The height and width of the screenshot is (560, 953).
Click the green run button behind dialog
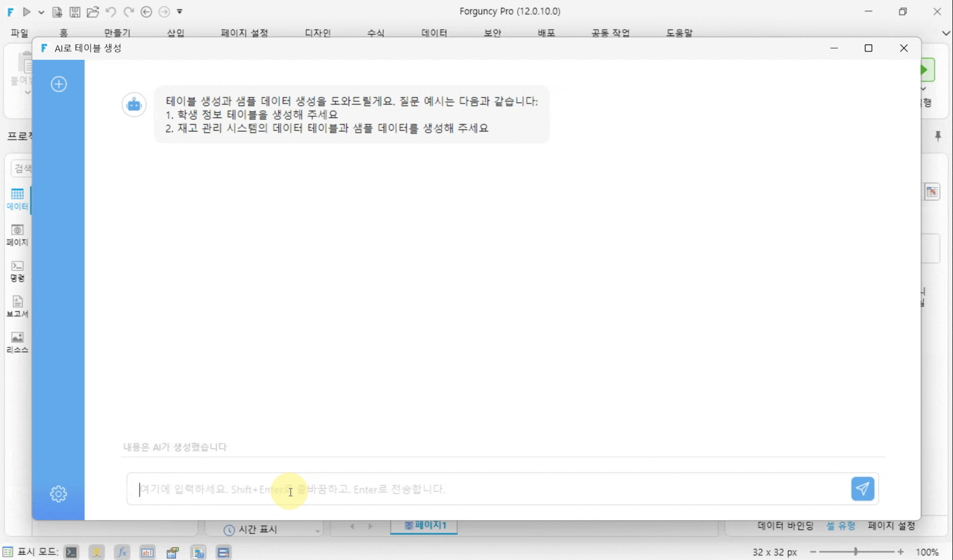927,70
